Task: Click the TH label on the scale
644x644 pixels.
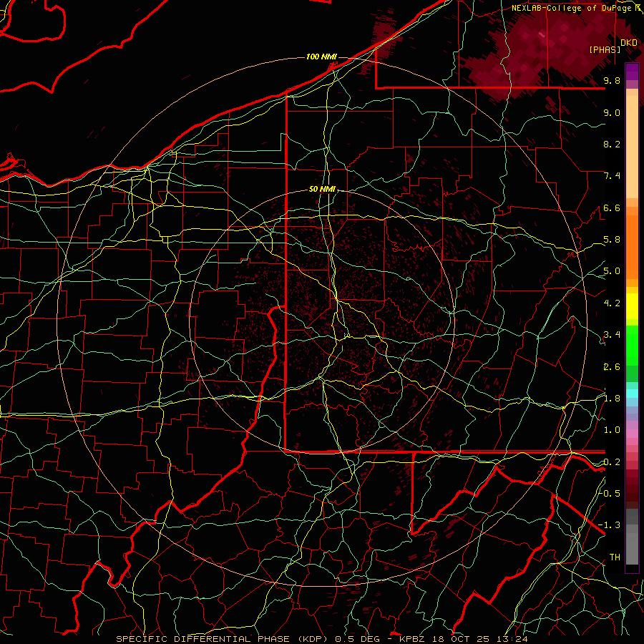Action: pos(615,557)
